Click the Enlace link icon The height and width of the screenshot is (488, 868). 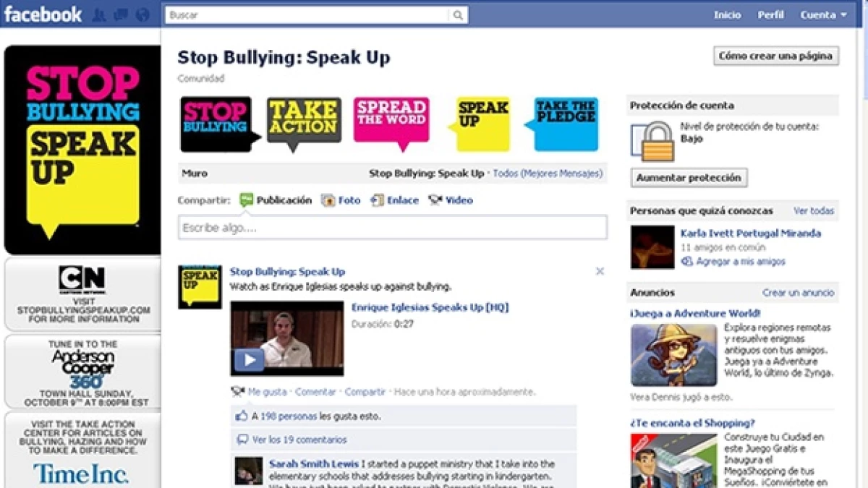click(x=377, y=200)
